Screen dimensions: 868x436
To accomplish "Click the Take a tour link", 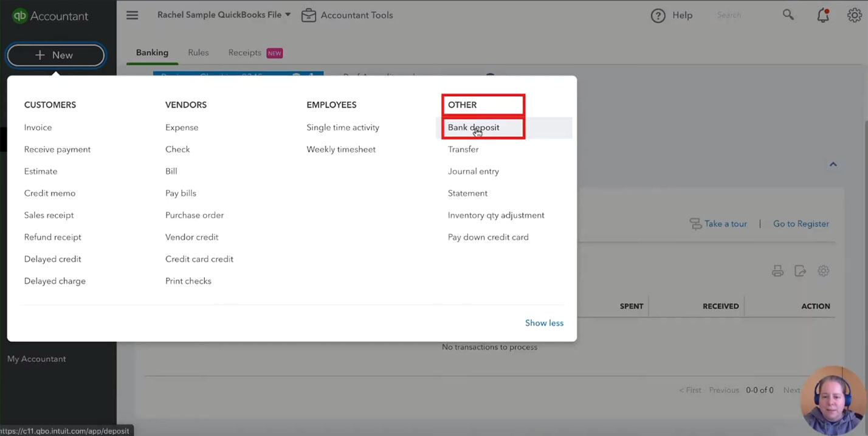I will (x=726, y=224).
